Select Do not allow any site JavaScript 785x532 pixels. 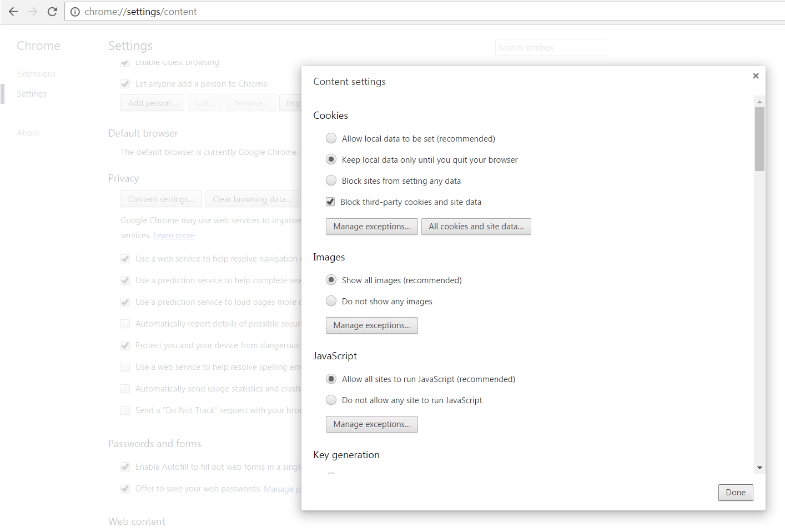331,400
